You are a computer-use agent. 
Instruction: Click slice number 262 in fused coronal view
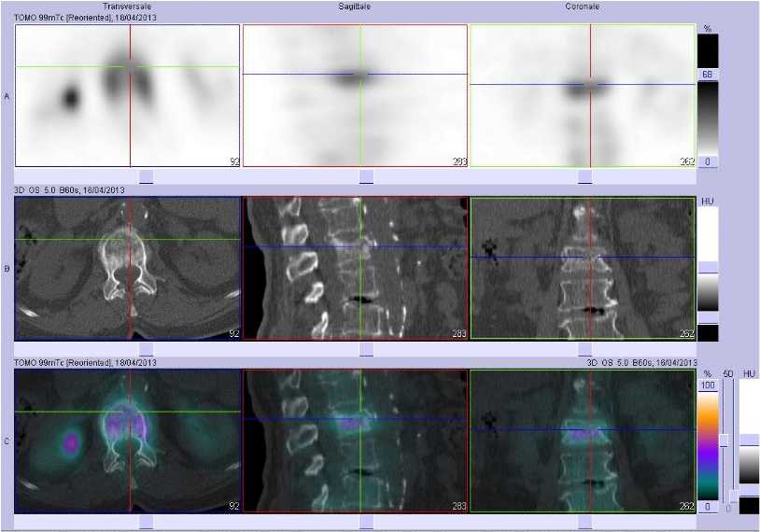coord(687,507)
